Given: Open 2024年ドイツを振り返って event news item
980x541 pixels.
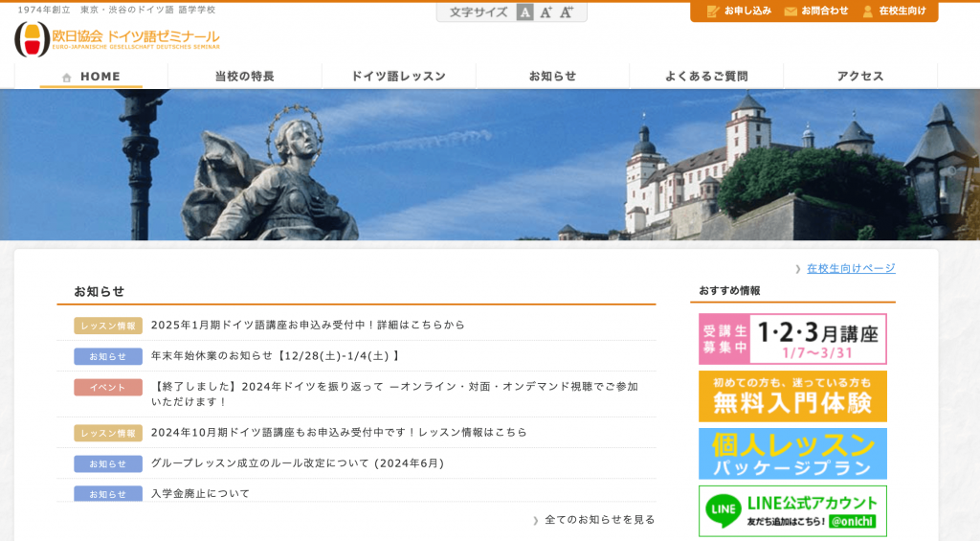Looking at the screenshot, I should pos(394,394).
